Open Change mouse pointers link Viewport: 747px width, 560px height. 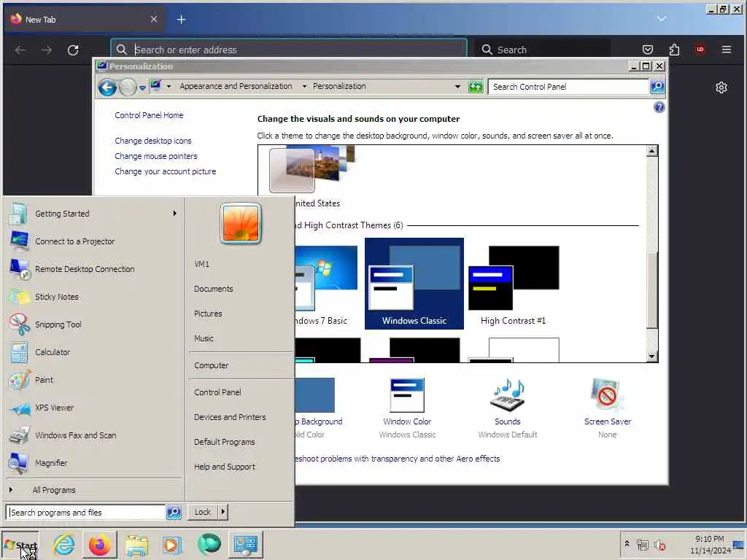(x=156, y=156)
